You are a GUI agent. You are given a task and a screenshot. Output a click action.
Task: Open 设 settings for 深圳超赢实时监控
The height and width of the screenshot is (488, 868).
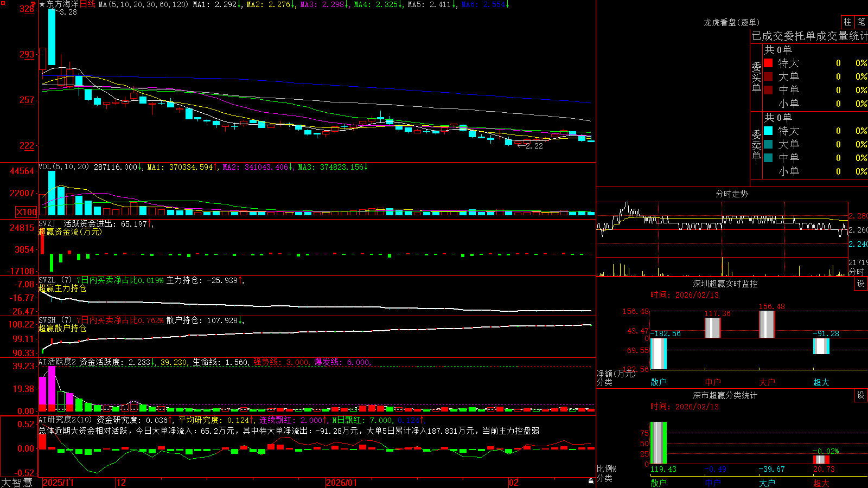coord(861,284)
